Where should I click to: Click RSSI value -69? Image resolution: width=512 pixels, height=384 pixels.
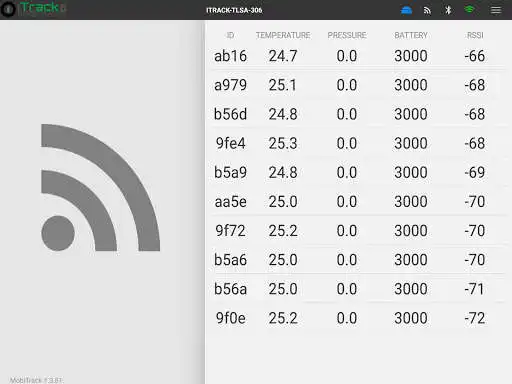point(475,172)
